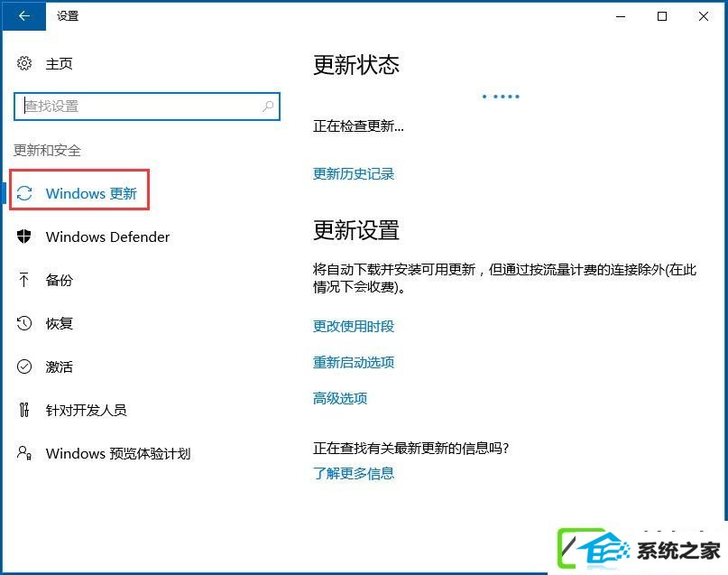The height and width of the screenshot is (575, 728).
Task: Open 针对开发人员 developer settings
Action: [x=86, y=410]
